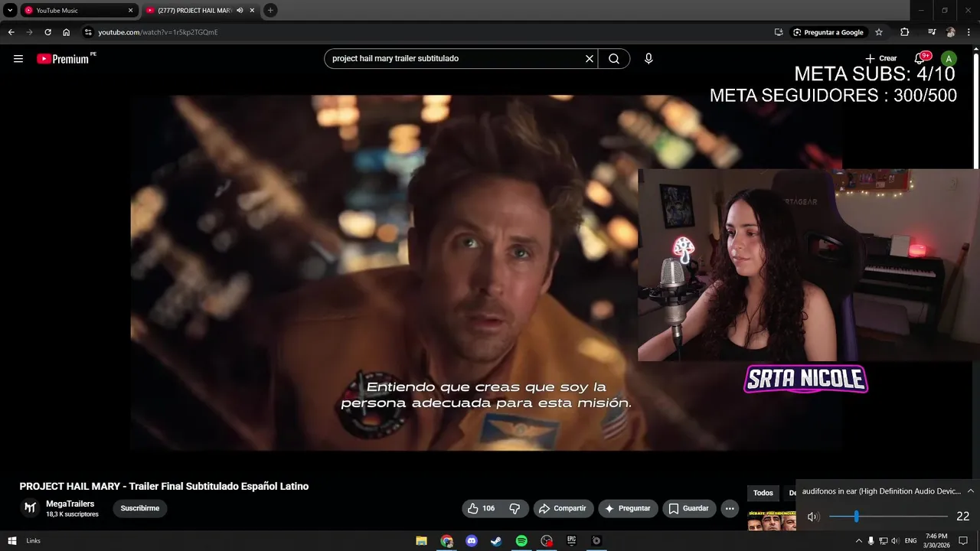
Task: Open Steam from taskbar
Action: point(496,541)
